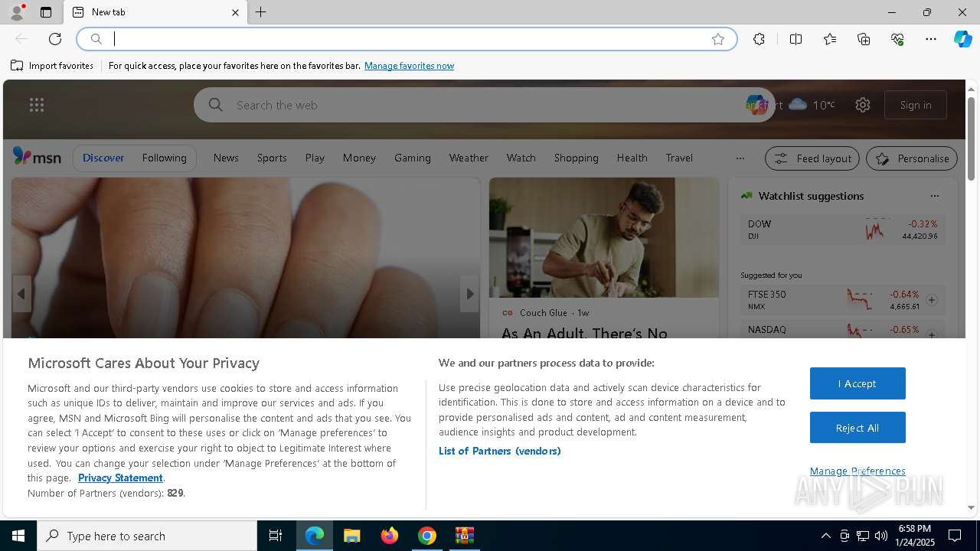This screenshot has height=551, width=980.
Task: Click the Reject All button
Action: [857, 428]
